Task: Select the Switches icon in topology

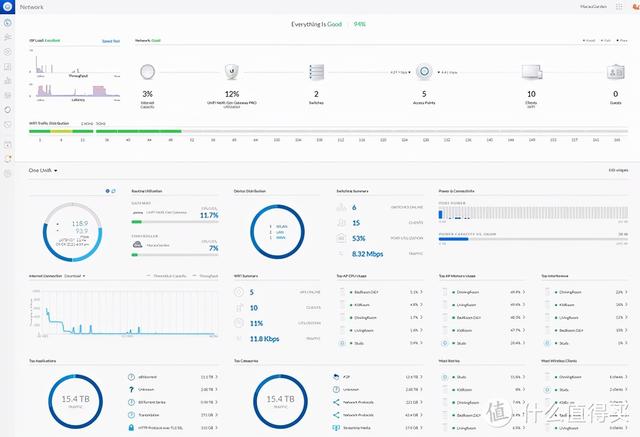Action: point(317,71)
